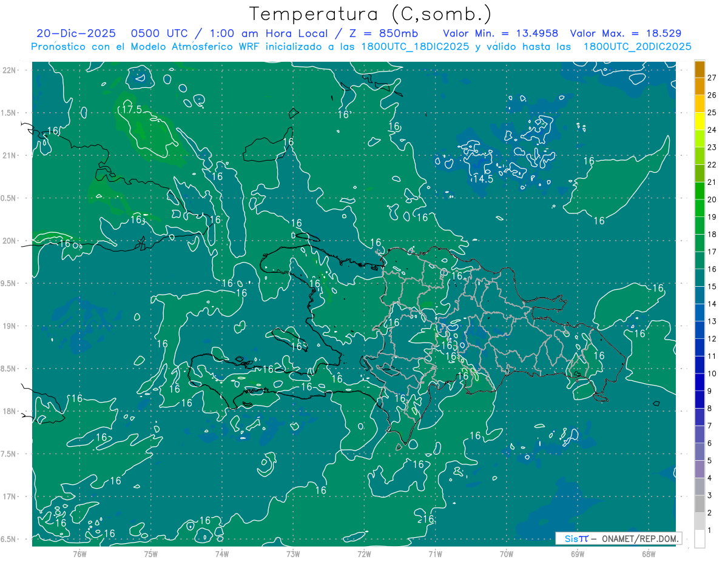This screenshot has height=562, width=728.
Task: Click the '18N' latitude label
Action: (x=8, y=412)
